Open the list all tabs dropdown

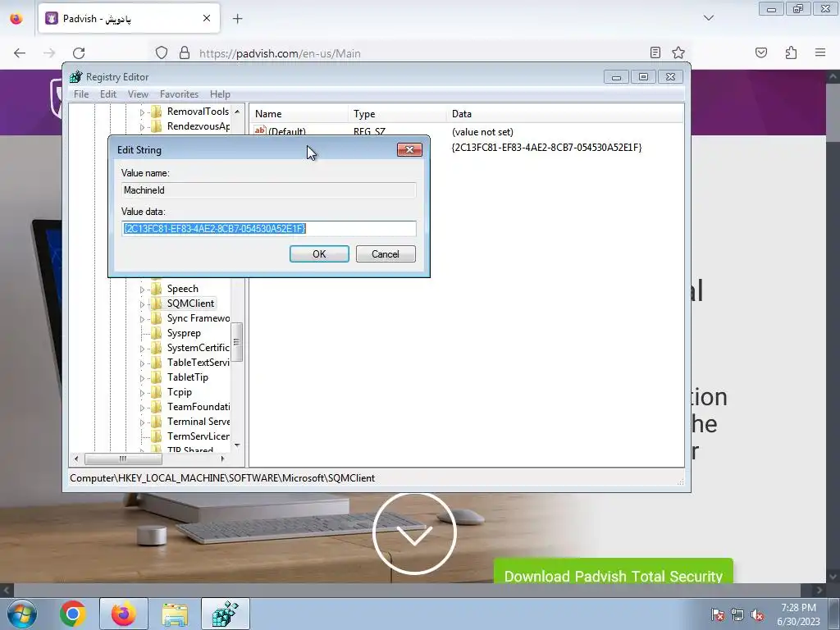point(708,18)
